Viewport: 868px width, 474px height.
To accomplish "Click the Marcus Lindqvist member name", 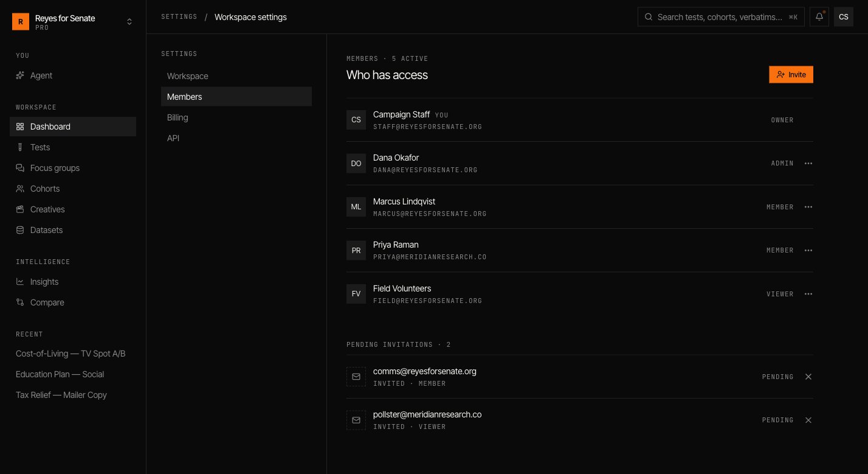I will click(404, 201).
